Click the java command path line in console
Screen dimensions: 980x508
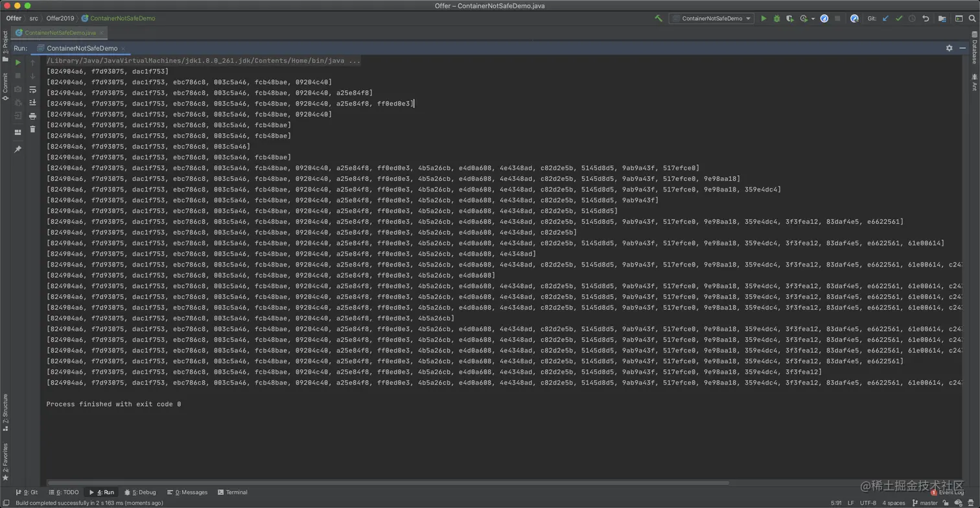pos(204,60)
